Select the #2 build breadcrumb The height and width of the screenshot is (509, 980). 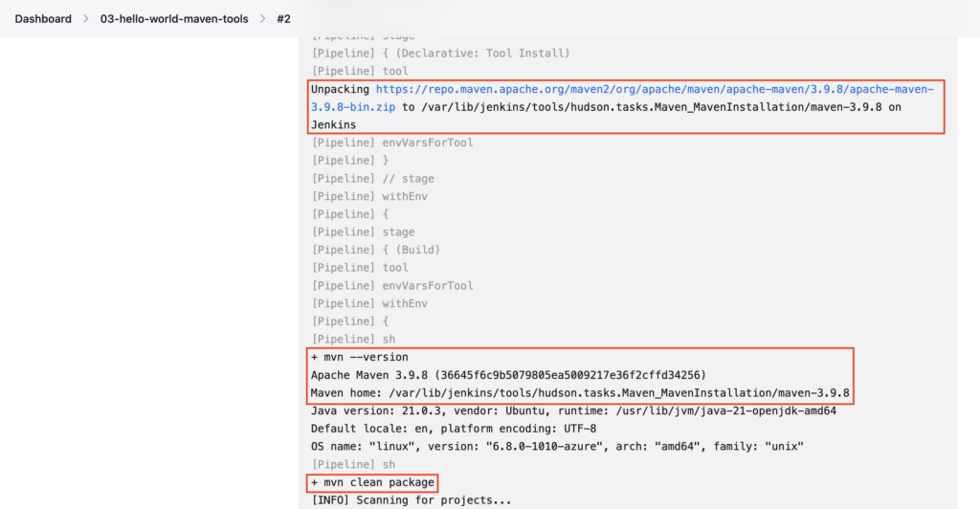(283, 19)
